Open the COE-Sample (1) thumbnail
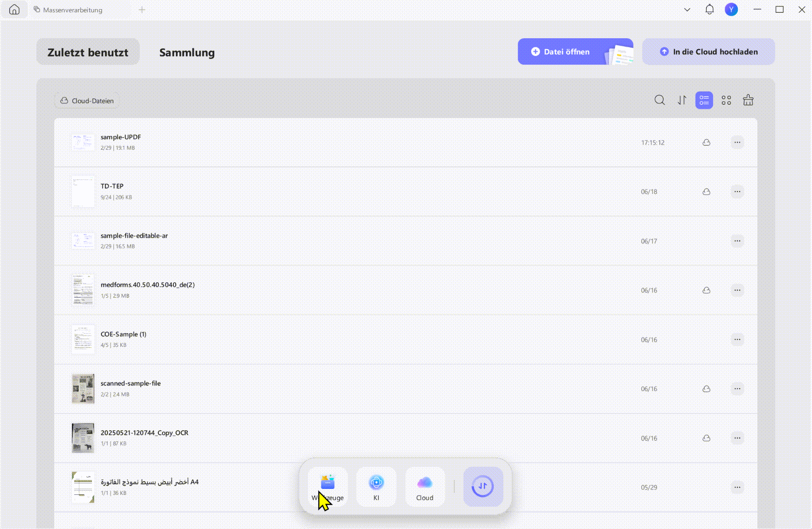Viewport: 812px width, 529px height. pos(83,339)
